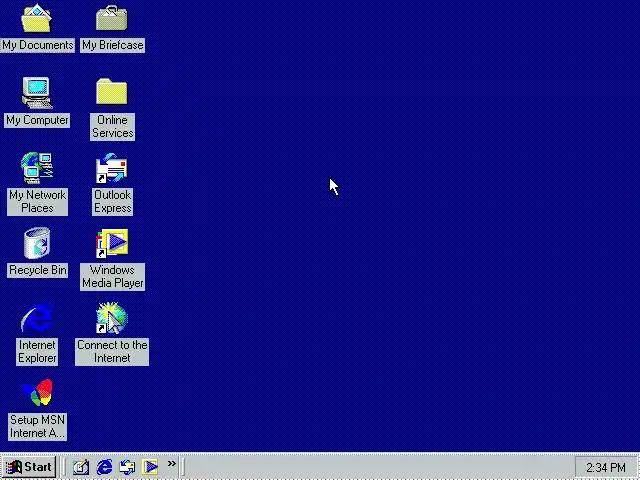This screenshot has height=480, width=640.
Task: Click the "My Documents" label text
Action: click(38, 45)
